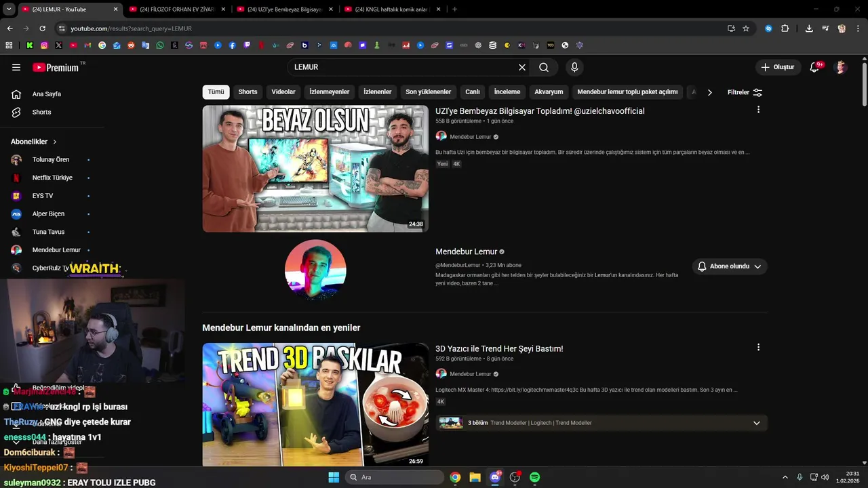Open the YouTube hamburger guide menu

coord(16,67)
